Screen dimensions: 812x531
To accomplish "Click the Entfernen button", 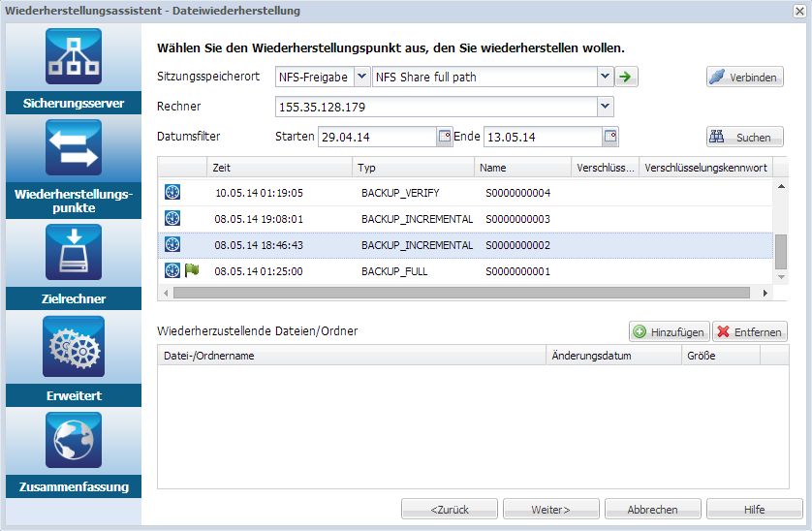I will 749,332.
